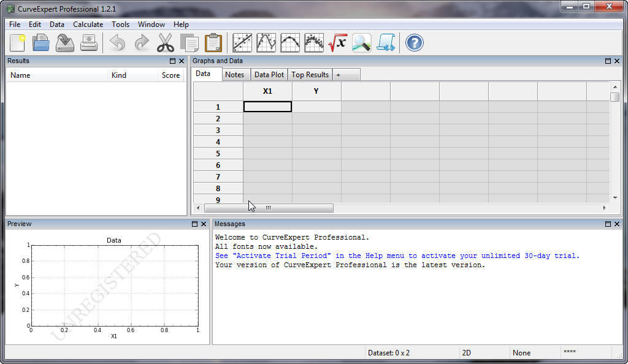
Task: Click the New document toolbar icon
Action: pos(17,43)
